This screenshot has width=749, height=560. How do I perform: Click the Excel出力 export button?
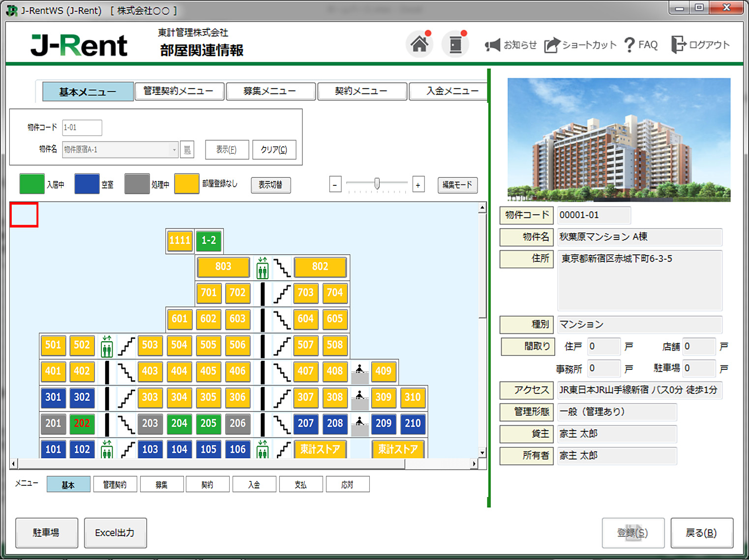115,533
